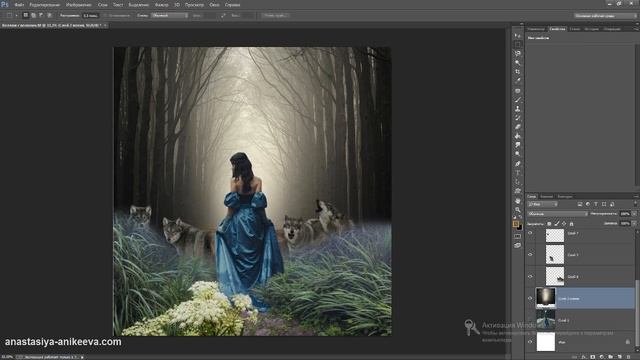
Task: Toggle lock transparent pixels
Action: (549, 224)
